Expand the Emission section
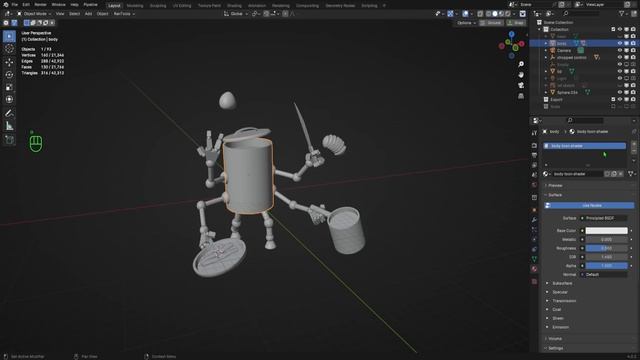 560,327
